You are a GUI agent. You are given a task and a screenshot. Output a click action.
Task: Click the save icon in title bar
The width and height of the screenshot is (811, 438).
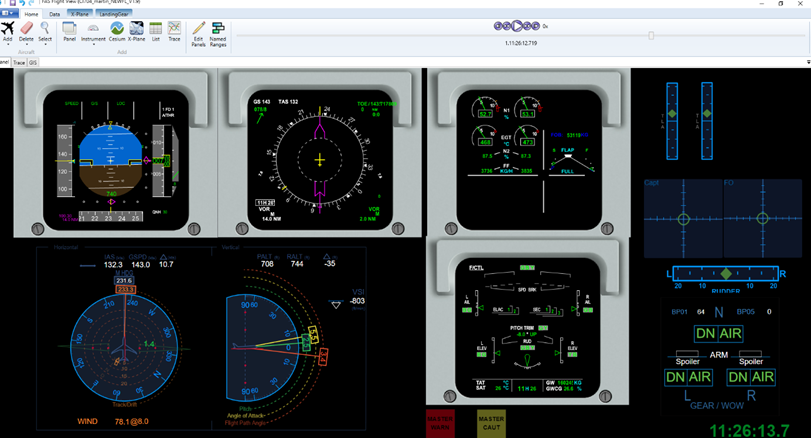[13, 3]
